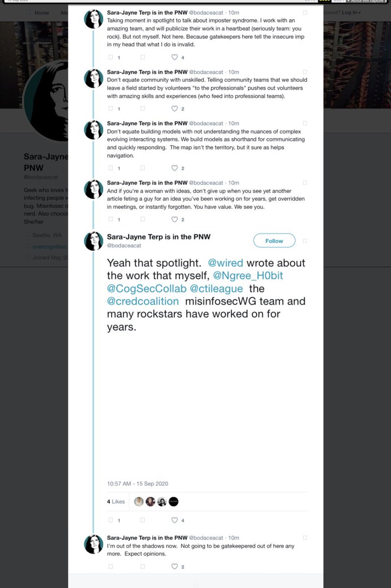Click heart on 'woman with ideas' tweet
The image size is (391, 588).
point(174,220)
